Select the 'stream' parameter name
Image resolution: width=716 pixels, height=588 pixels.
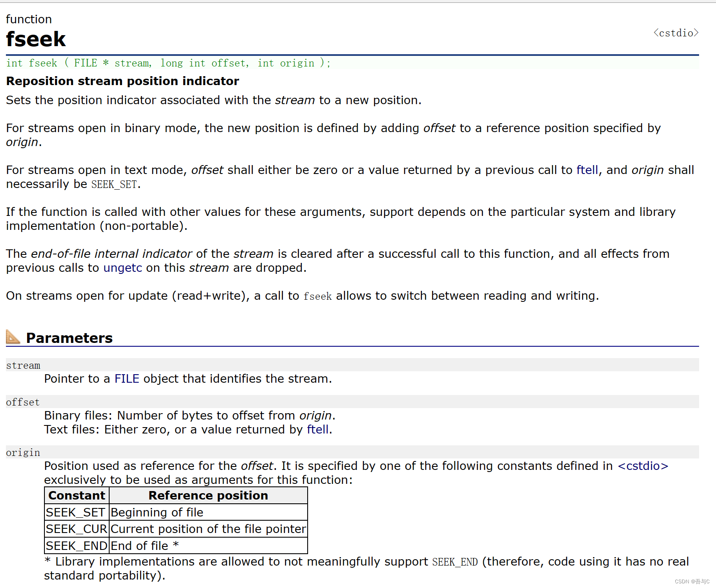tap(23, 365)
